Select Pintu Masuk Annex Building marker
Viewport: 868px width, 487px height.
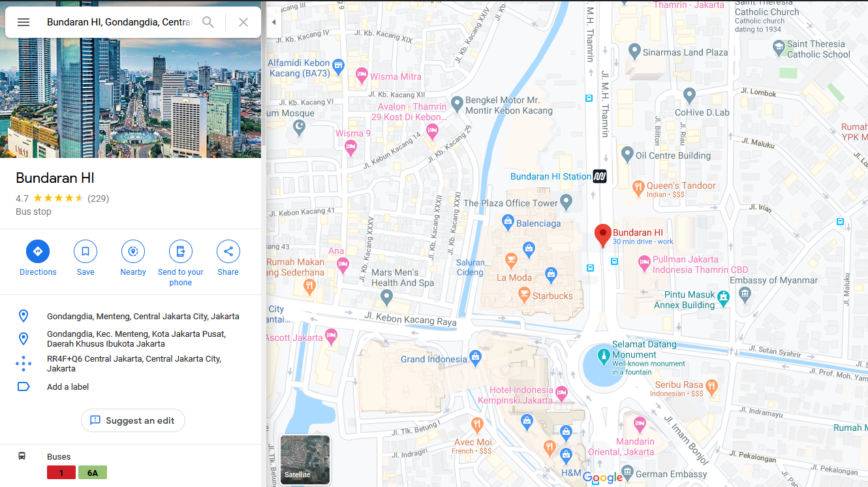click(x=723, y=298)
